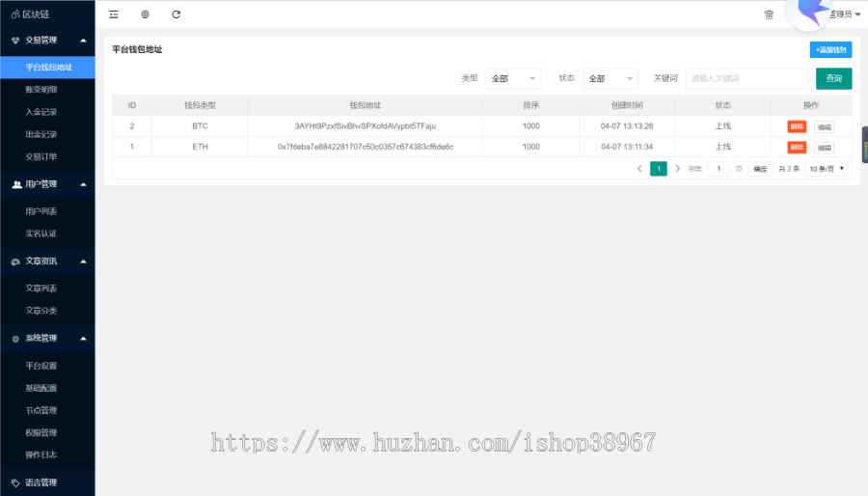Click the green 查询 search button
The width and height of the screenshot is (868, 496).
(x=833, y=78)
